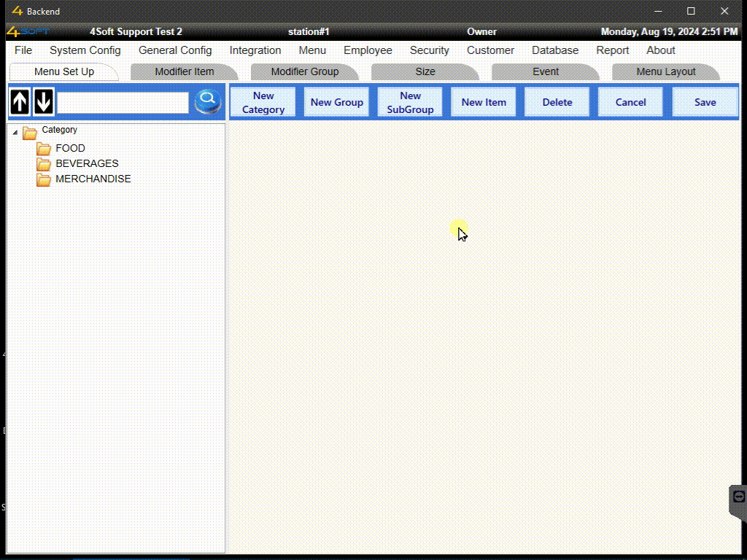This screenshot has height=560, width=747.
Task: Open the Security menu
Action: (x=429, y=50)
